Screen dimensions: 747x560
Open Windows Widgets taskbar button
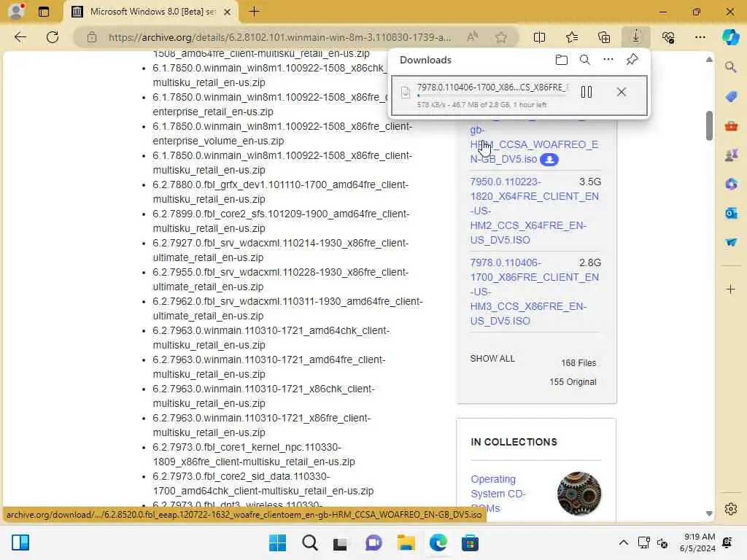(x=20, y=542)
